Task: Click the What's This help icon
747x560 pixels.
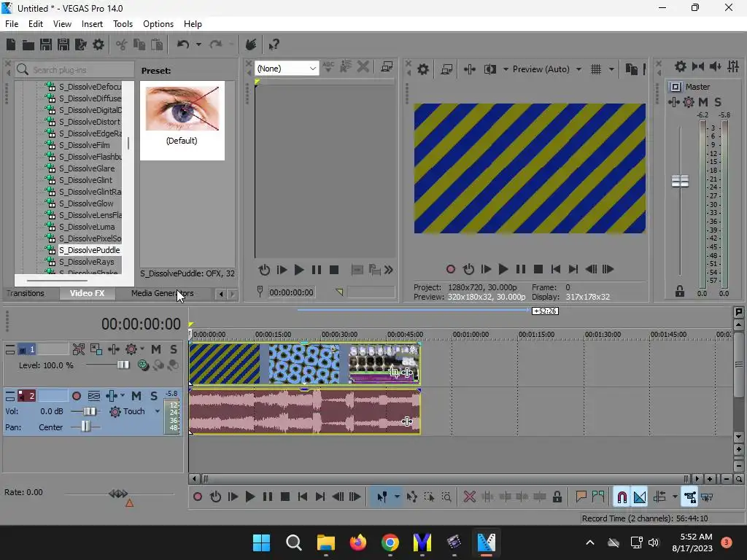Action: (x=274, y=44)
